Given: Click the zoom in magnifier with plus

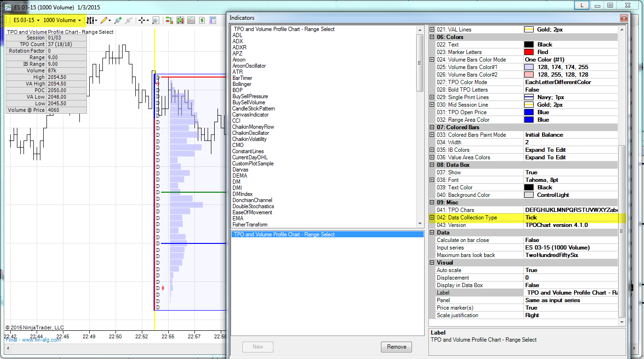Looking at the screenshot, I should click(117, 20).
